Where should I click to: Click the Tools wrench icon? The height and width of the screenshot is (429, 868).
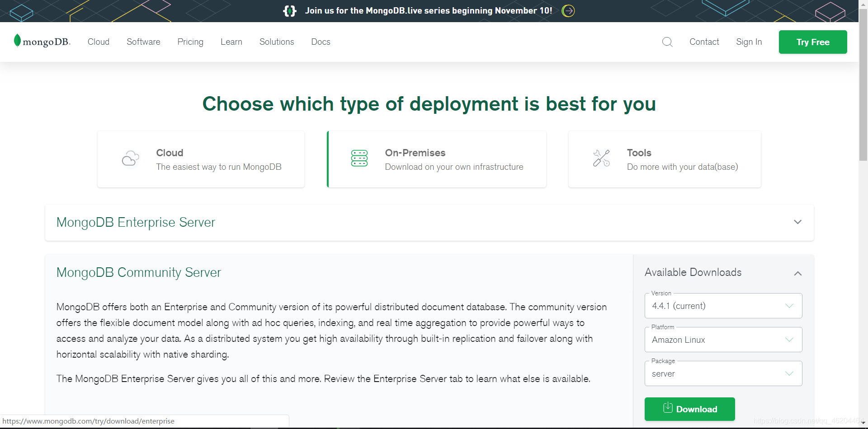tap(601, 158)
